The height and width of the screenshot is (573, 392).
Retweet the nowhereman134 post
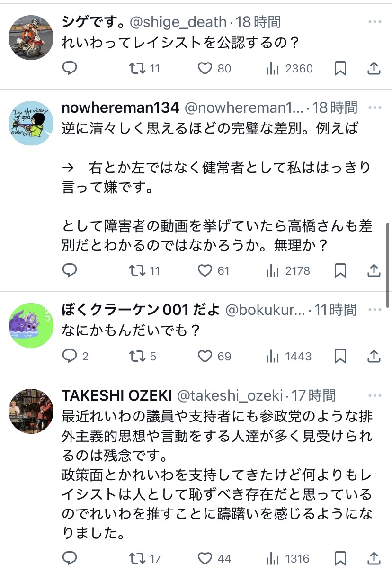138,270
